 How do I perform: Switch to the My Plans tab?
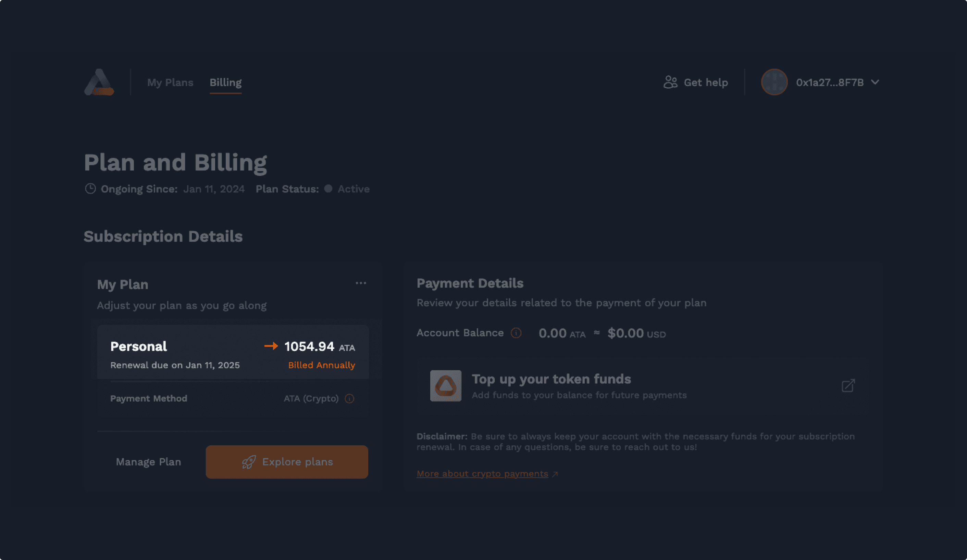click(x=170, y=82)
